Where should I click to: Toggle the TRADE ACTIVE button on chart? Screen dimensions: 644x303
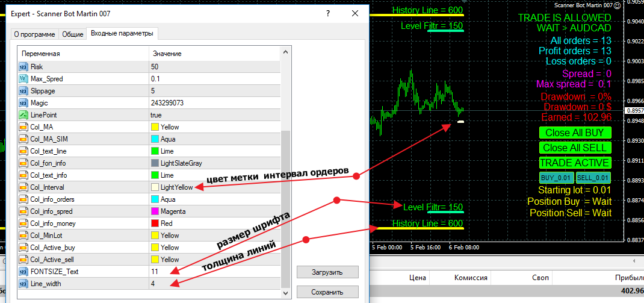tap(575, 163)
